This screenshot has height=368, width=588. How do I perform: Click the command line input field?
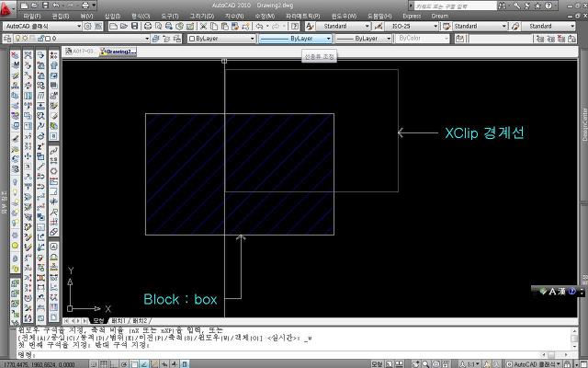point(277,354)
